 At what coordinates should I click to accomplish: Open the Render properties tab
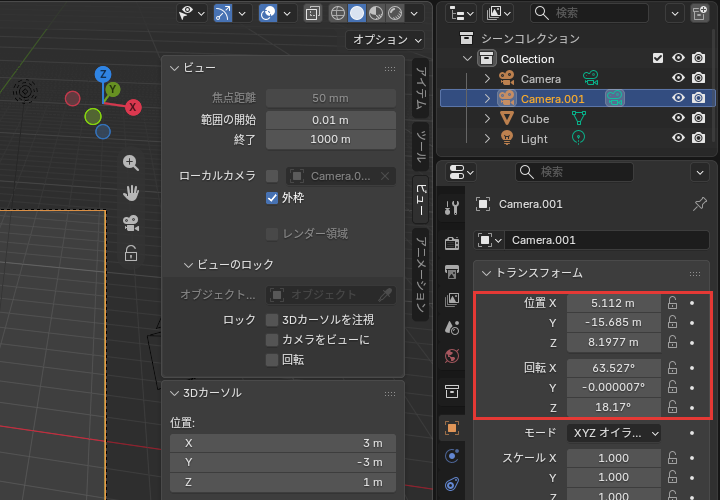click(x=452, y=243)
